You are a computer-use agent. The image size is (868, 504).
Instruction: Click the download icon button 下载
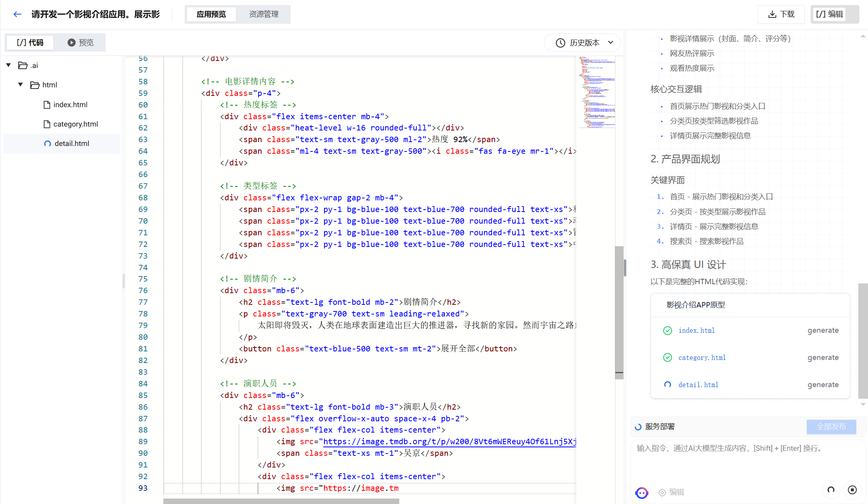pyautogui.click(x=781, y=14)
